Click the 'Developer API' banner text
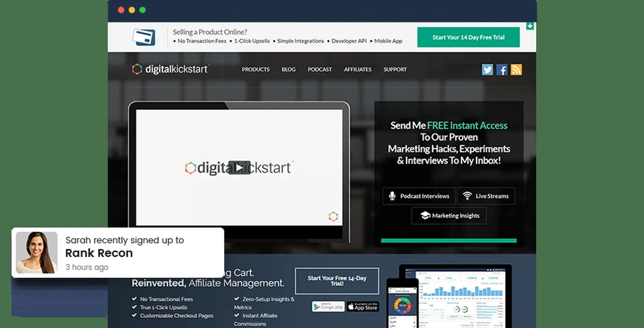644x328 pixels. point(349,41)
